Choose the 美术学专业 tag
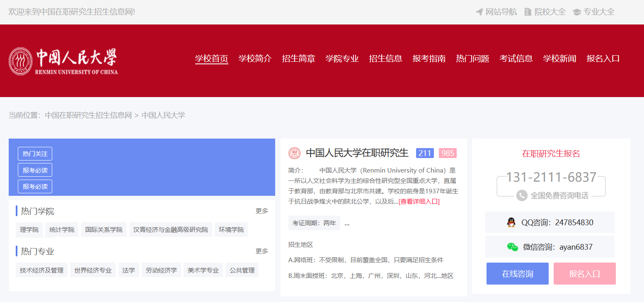The width and height of the screenshot is (644, 302). tap(203, 270)
